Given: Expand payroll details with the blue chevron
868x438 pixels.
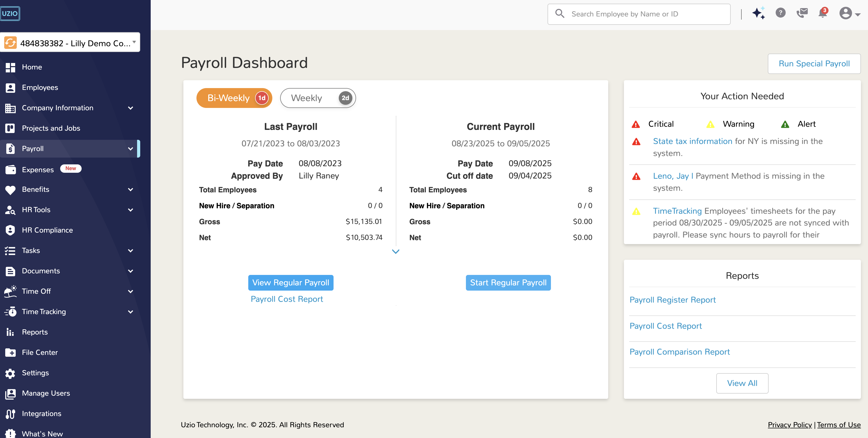Looking at the screenshot, I should [396, 251].
